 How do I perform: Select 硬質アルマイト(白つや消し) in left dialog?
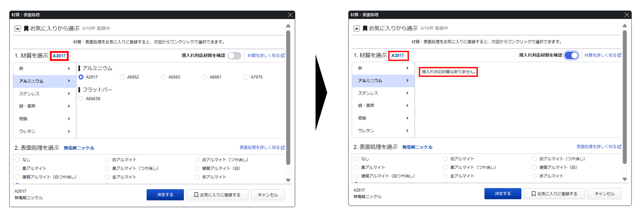pos(17,177)
